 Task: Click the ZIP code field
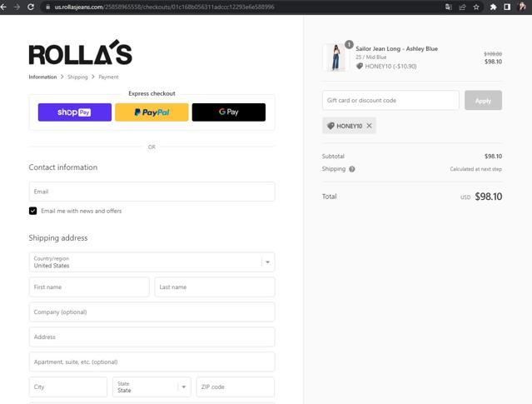click(x=235, y=387)
